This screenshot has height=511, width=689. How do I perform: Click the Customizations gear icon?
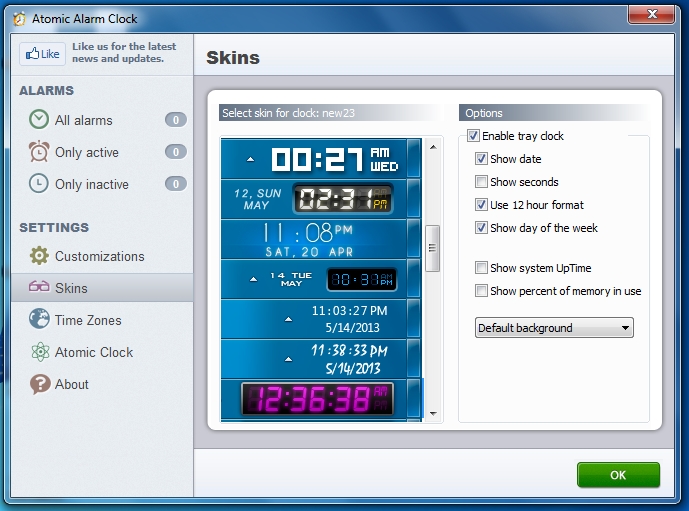(x=39, y=256)
